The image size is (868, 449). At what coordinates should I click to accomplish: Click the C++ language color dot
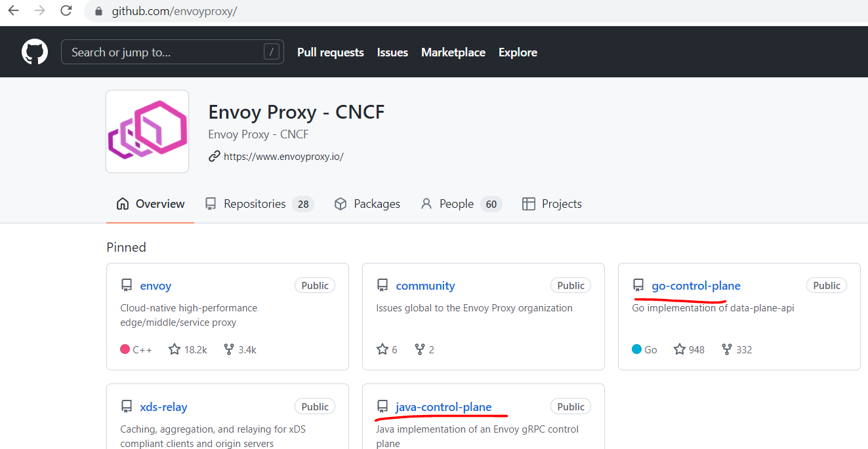125,349
